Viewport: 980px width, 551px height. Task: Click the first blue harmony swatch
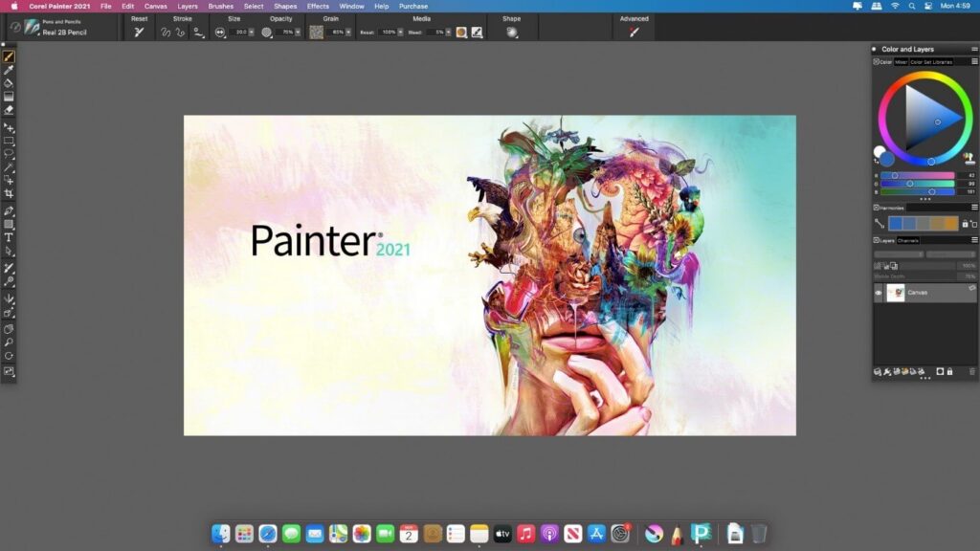[x=896, y=224]
